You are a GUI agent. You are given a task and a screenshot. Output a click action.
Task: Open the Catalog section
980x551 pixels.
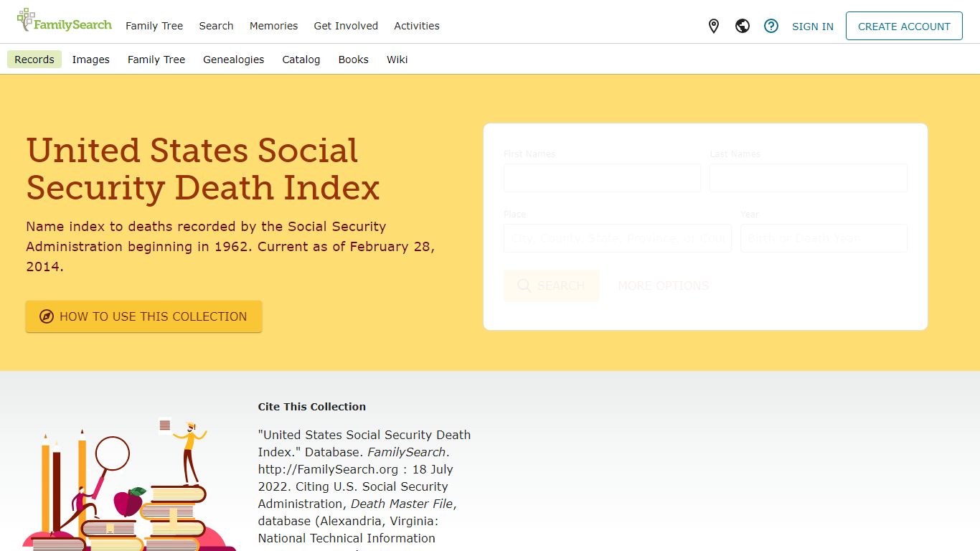(x=301, y=59)
